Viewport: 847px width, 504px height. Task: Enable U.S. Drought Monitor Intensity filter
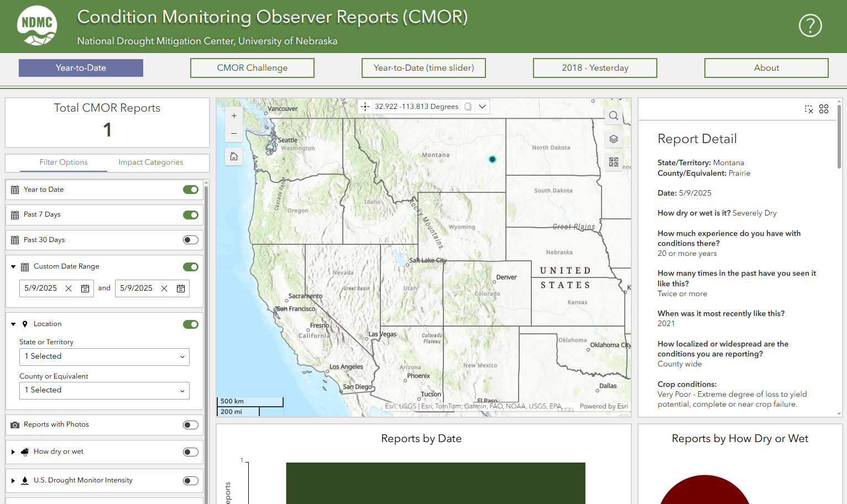coord(191,481)
